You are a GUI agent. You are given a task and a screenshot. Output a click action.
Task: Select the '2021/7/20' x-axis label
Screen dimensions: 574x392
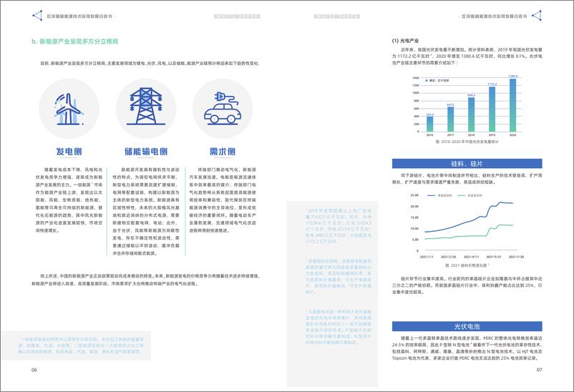pyautogui.click(x=516, y=257)
